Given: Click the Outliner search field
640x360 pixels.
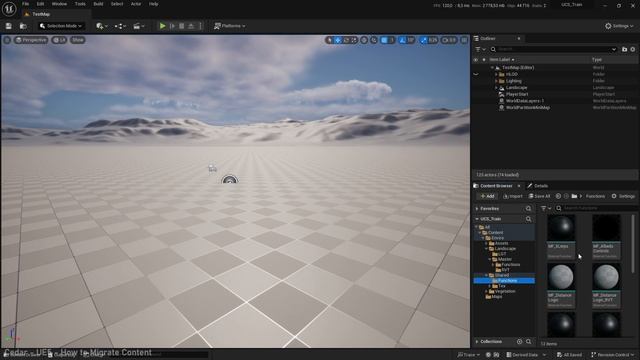Looking at the screenshot, I should click(553, 49).
